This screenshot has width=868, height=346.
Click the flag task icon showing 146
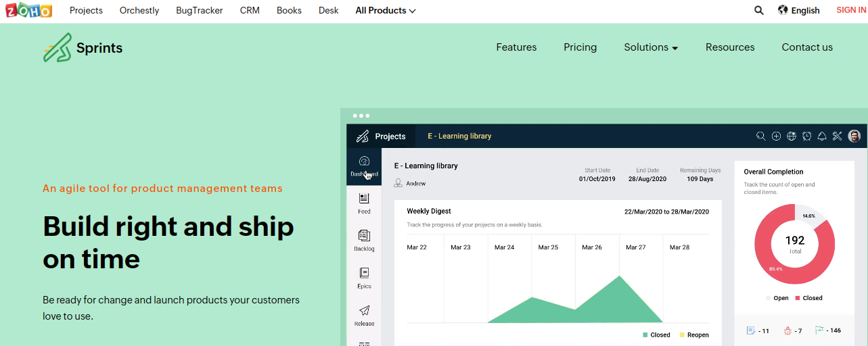coord(819,330)
